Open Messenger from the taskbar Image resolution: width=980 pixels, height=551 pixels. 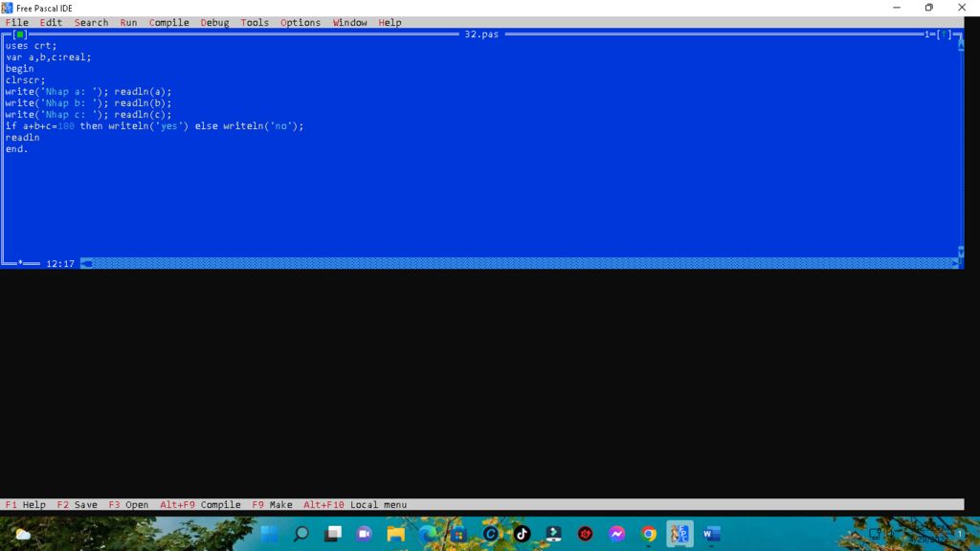(x=617, y=534)
